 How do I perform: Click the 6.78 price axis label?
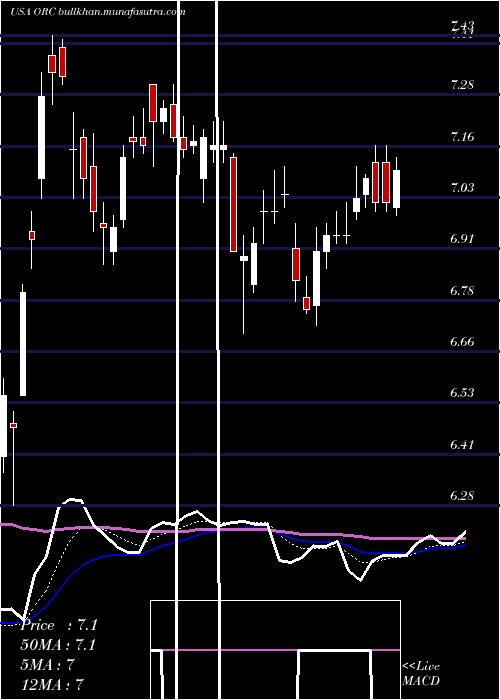point(462,291)
